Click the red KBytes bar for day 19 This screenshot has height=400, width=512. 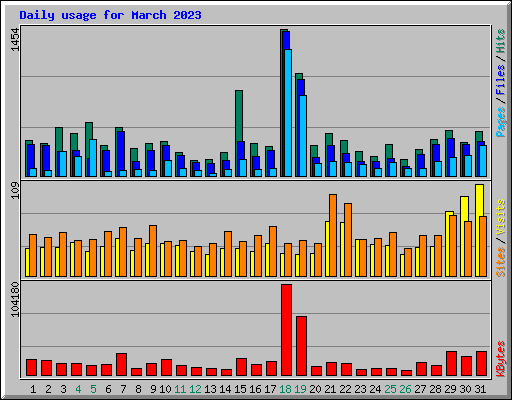pyautogui.click(x=301, y=346)
